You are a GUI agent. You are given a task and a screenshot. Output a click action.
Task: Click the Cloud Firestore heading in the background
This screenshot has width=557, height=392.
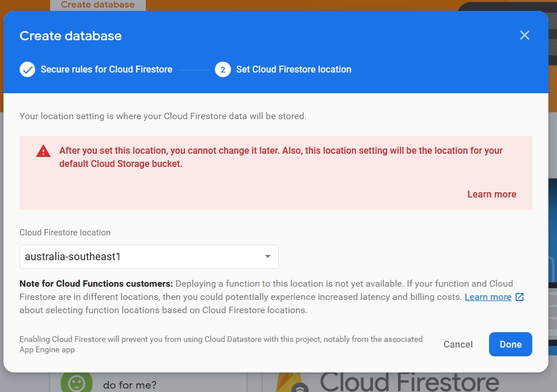point(409,382)
